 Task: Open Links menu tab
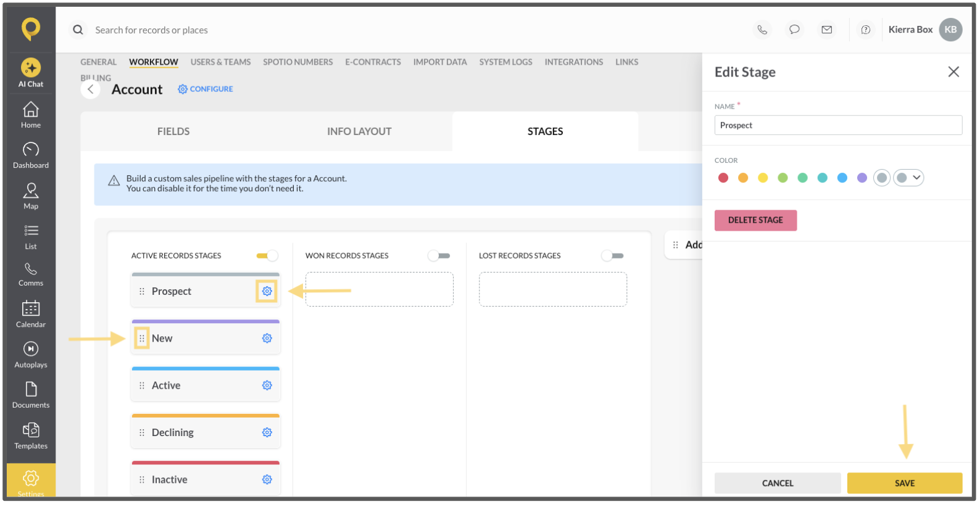(627, 62)
